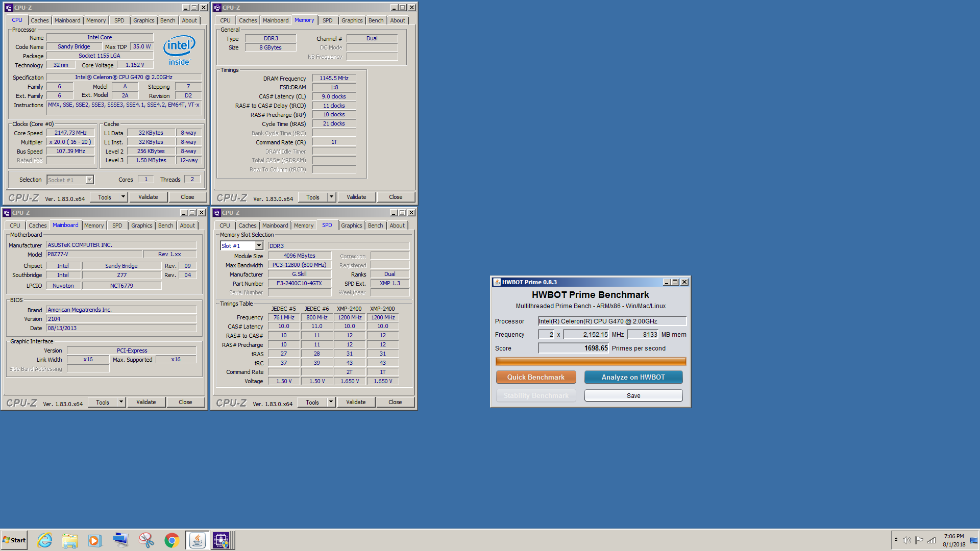Click BIOS date 08/13/2013
Viewport: 980px width, 551px height.
(121, 328)
